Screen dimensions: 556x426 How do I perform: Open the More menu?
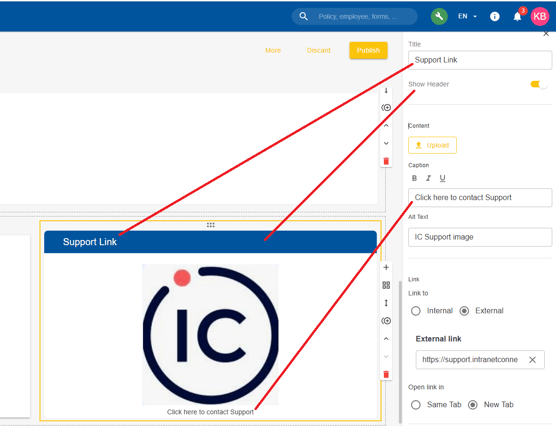(x=273, y=50)
